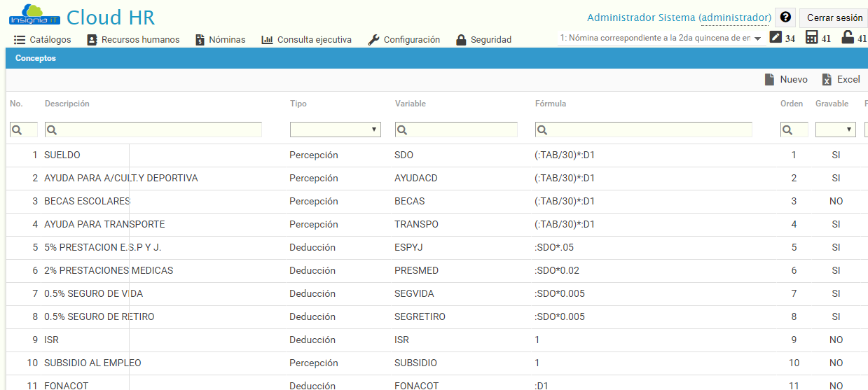Click the :SDO*0.02 formula cell

click(x=557, y=270)
